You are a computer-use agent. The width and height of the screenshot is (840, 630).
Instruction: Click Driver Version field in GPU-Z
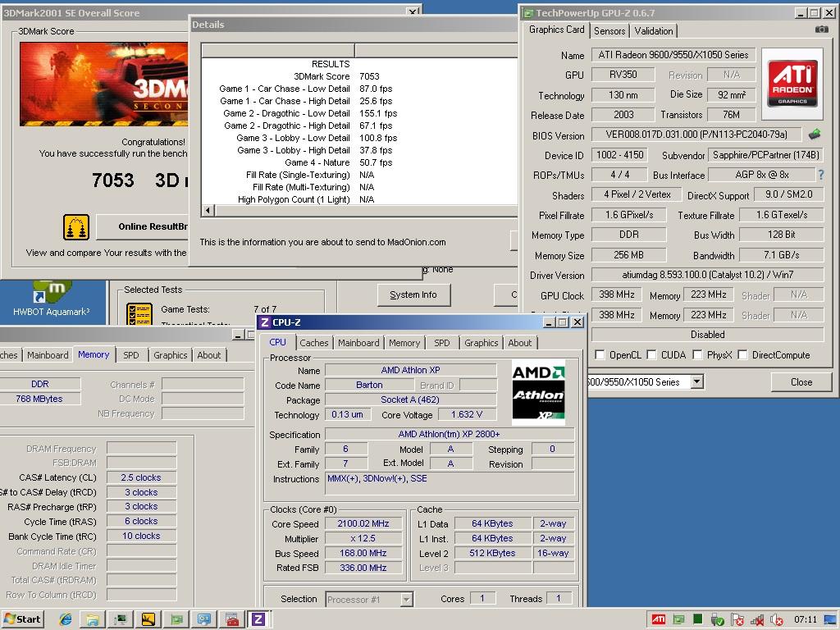click(x=707, y=275)
